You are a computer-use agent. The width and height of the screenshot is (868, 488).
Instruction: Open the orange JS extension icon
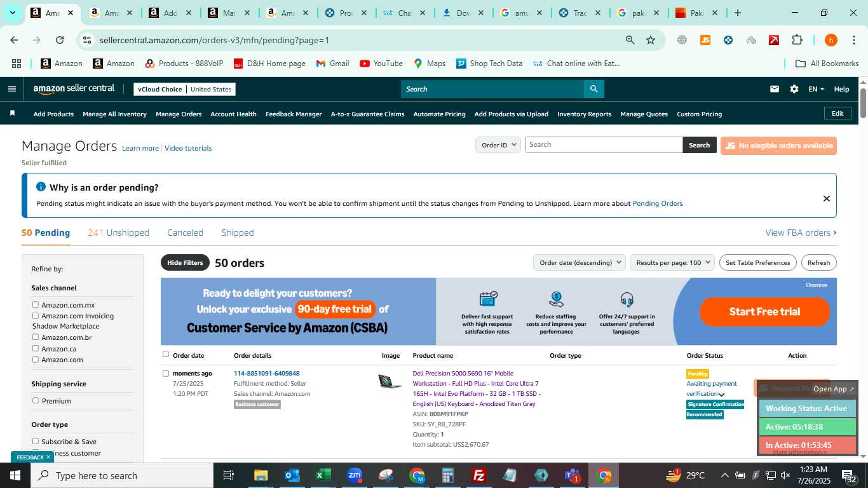click(705, 40)
